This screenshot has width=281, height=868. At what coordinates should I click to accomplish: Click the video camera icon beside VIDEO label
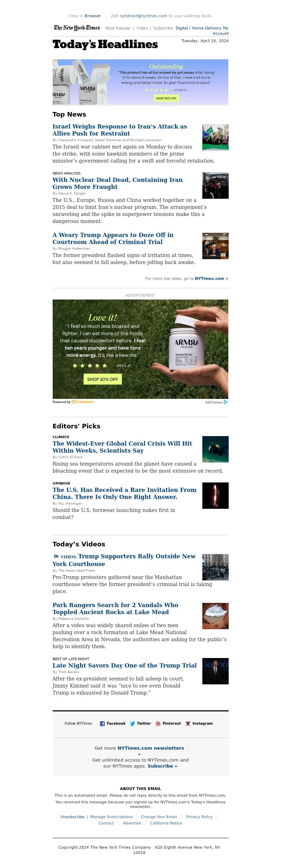tap(56, 556)
